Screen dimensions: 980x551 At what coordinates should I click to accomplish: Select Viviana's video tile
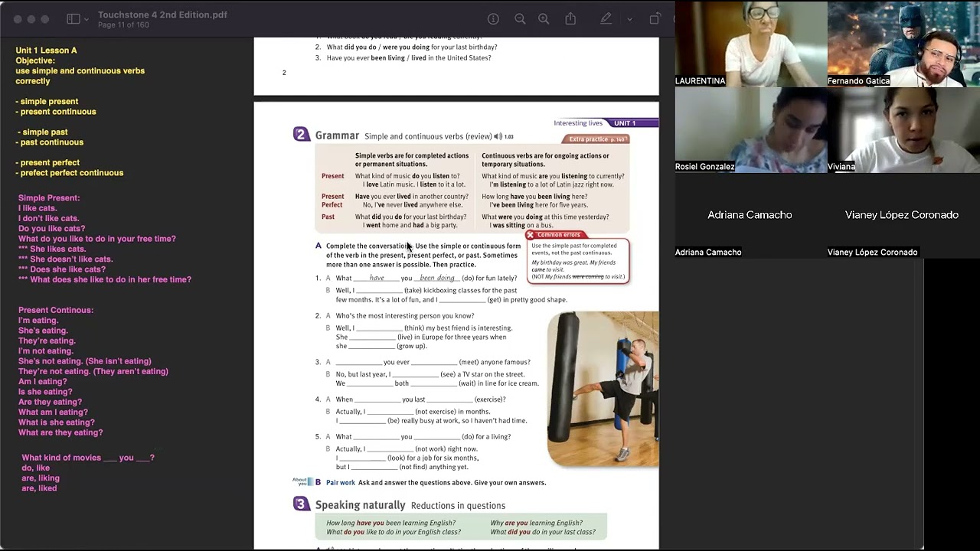(903, 129)
